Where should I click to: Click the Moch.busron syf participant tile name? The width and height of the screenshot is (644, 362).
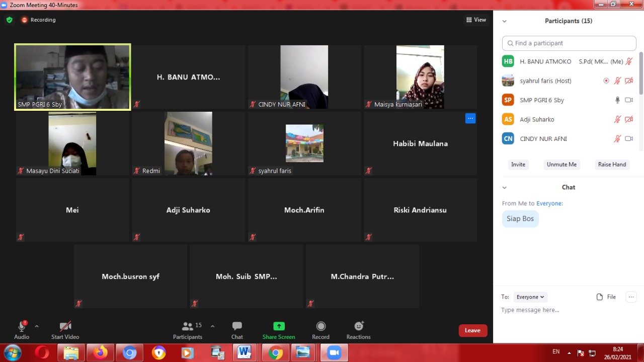pos(130,276)
